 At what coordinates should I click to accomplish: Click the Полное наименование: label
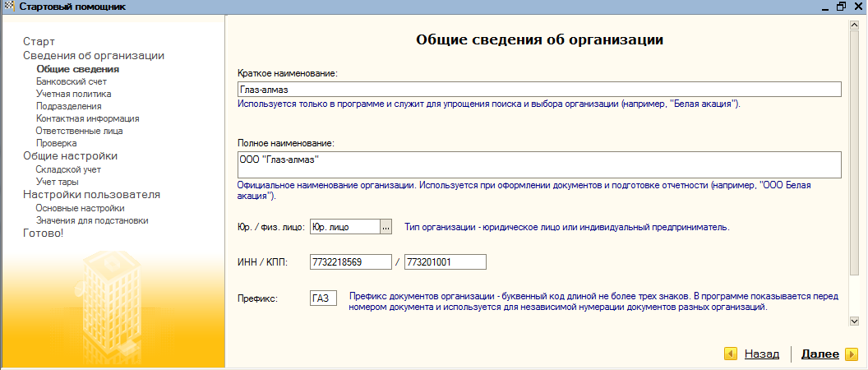(286, 143)
